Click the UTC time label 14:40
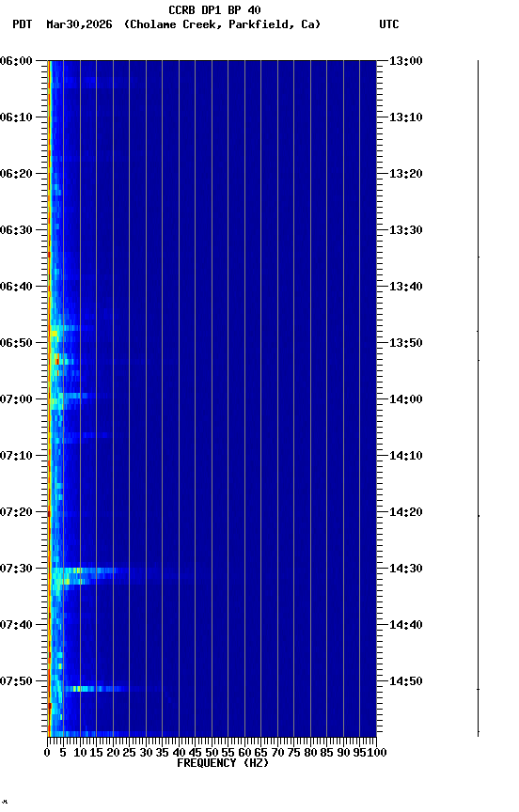Image resolution: width=519 pixels, height=812 pixels. (405, 626)
